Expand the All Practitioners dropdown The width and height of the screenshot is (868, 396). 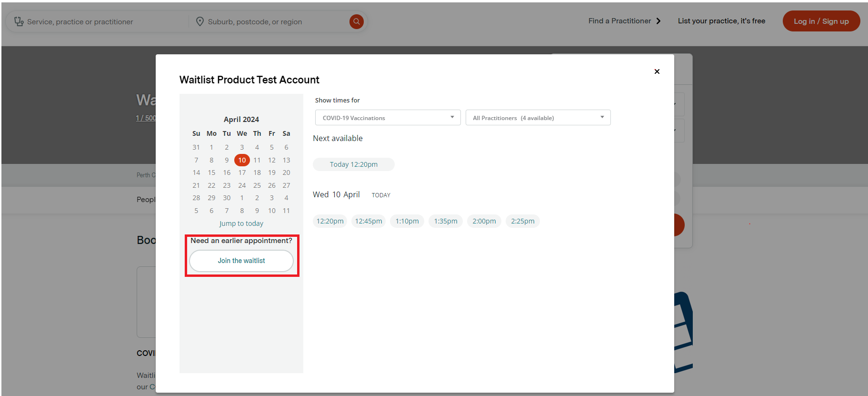point(538,118)
